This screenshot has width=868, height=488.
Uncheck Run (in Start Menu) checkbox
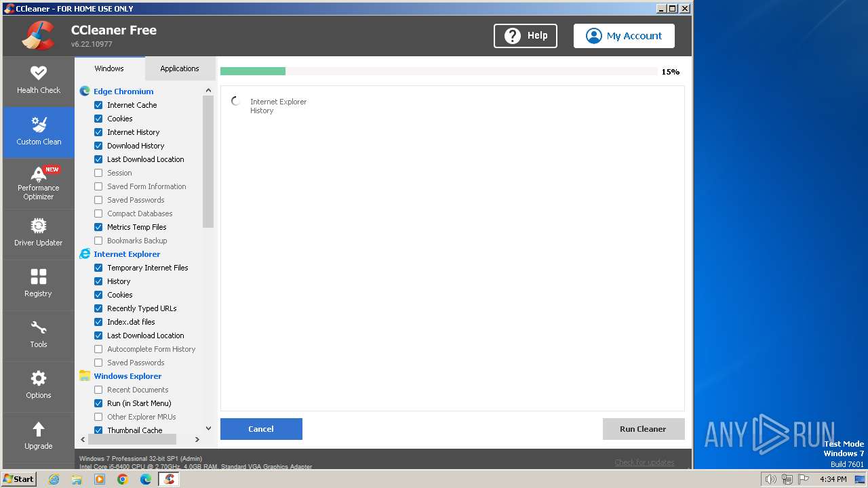point(98,403)
